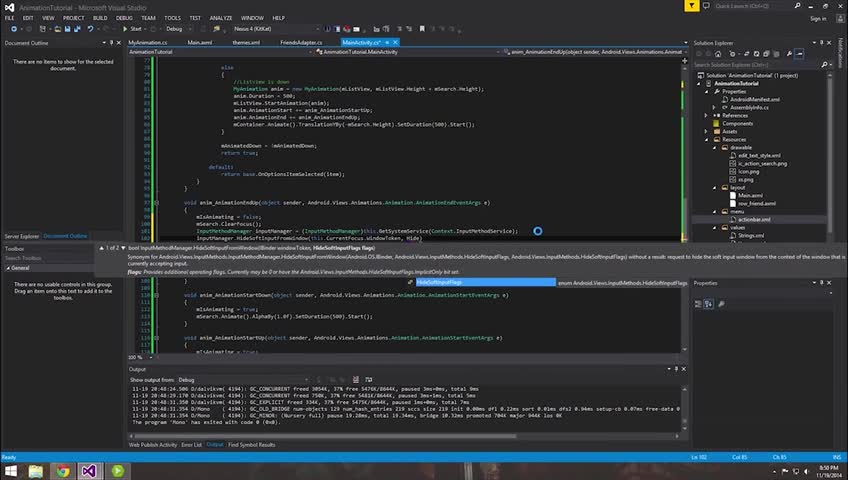848x480 pixels.
Task: Click the Output panel horizontal scrollbar
Action: (324, 436)
